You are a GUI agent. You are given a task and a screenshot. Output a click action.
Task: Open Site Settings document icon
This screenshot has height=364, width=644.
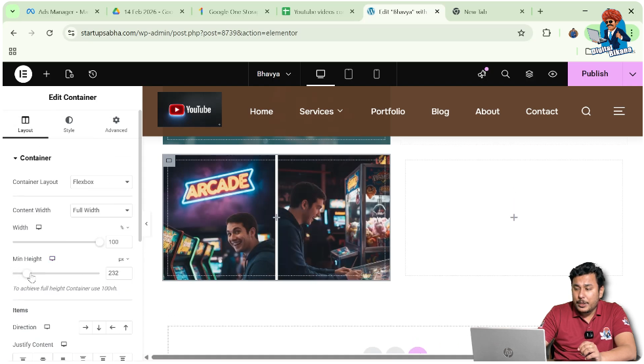[x=70, y=74]
